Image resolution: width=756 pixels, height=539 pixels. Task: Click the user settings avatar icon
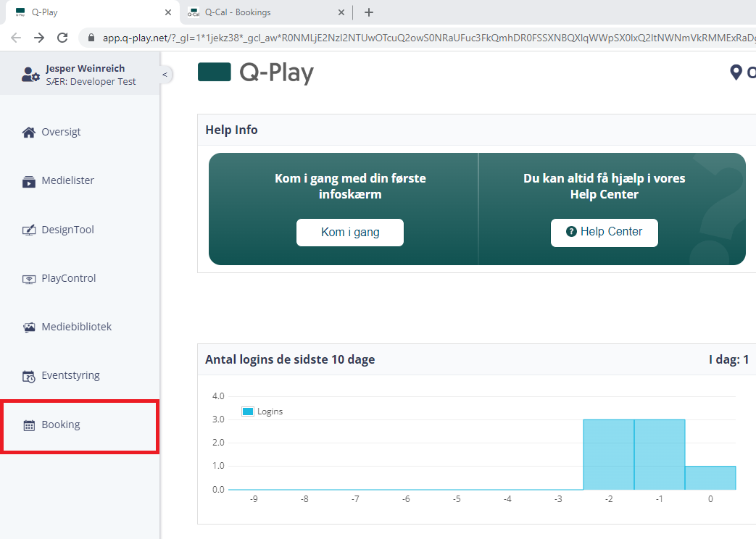tap(30, 75)
